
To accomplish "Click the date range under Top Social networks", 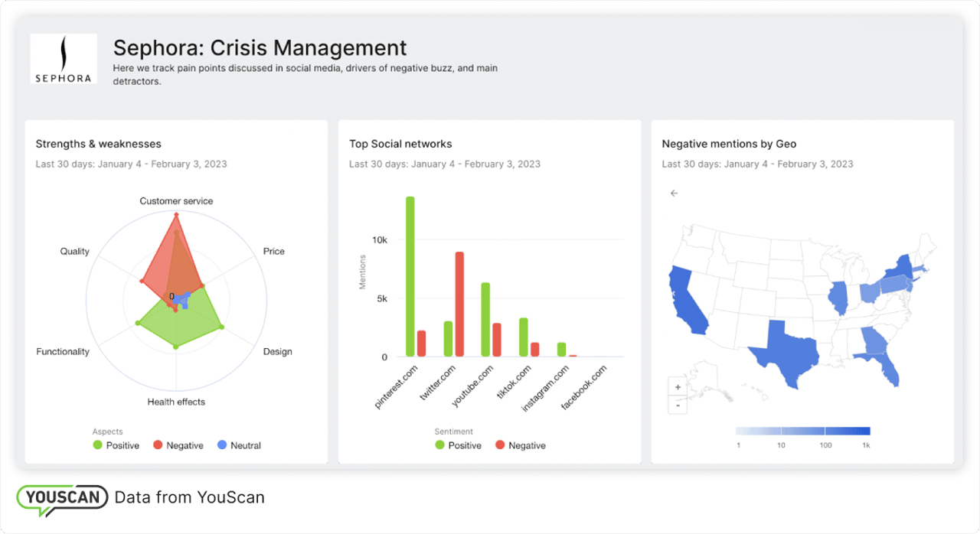I will pos(445,164).
